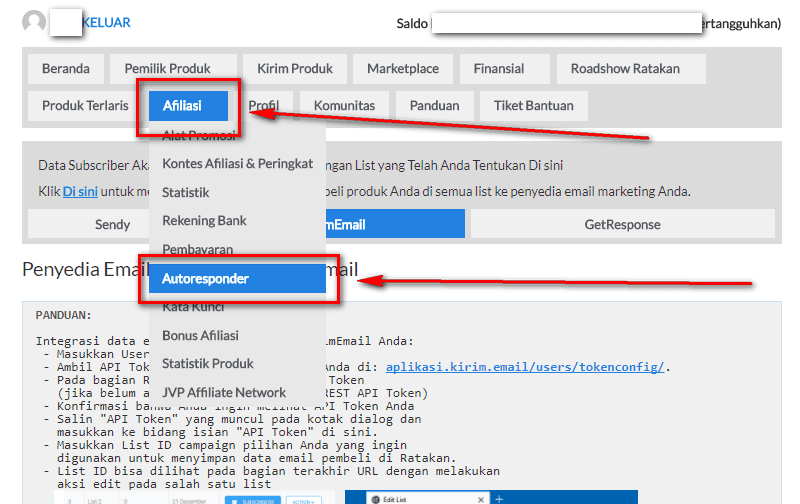Click Roadshow Ratakan menu item
This screenshot has height=504, width=800.
625,69
